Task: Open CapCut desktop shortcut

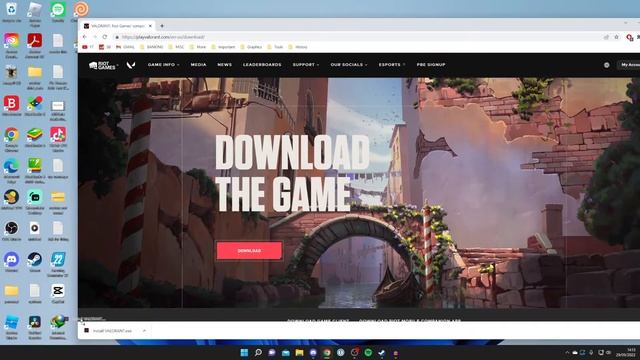Action: pyautogui.click(x=58, y=294)
